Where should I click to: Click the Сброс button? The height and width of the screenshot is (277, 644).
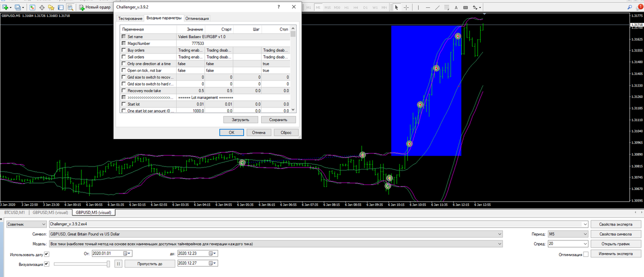(x=286, y=132)
